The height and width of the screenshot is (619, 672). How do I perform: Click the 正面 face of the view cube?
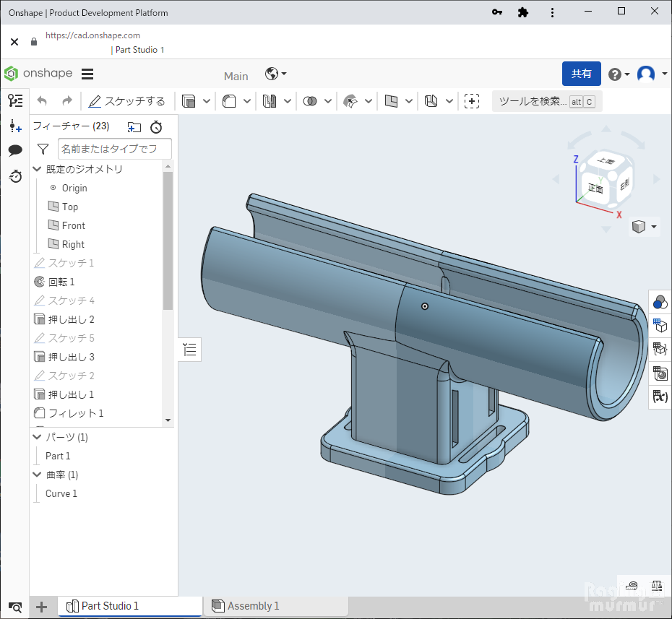click(x=595, y=188)
